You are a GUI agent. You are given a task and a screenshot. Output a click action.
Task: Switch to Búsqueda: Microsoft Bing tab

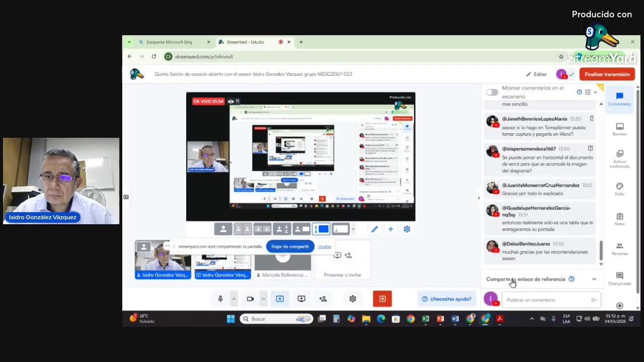(174, 42)
